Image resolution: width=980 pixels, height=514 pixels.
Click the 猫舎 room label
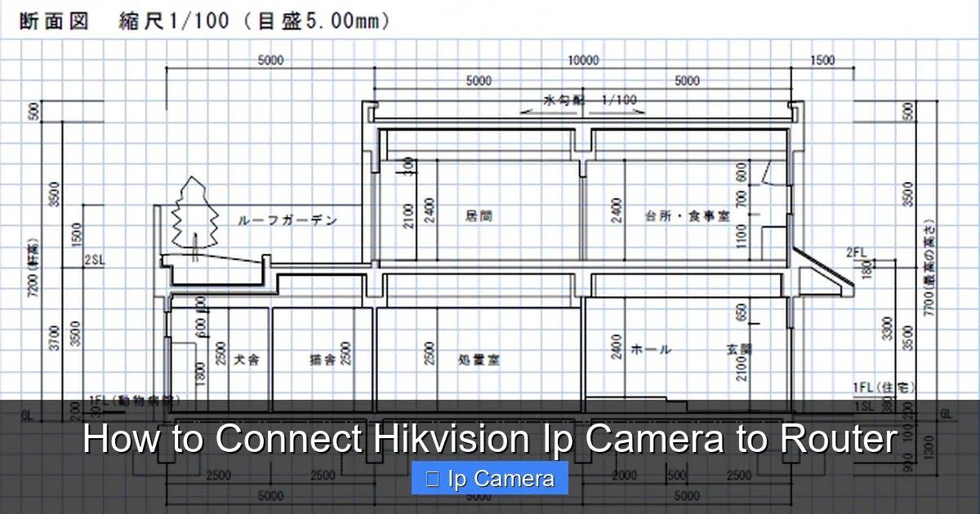(323, 359)
